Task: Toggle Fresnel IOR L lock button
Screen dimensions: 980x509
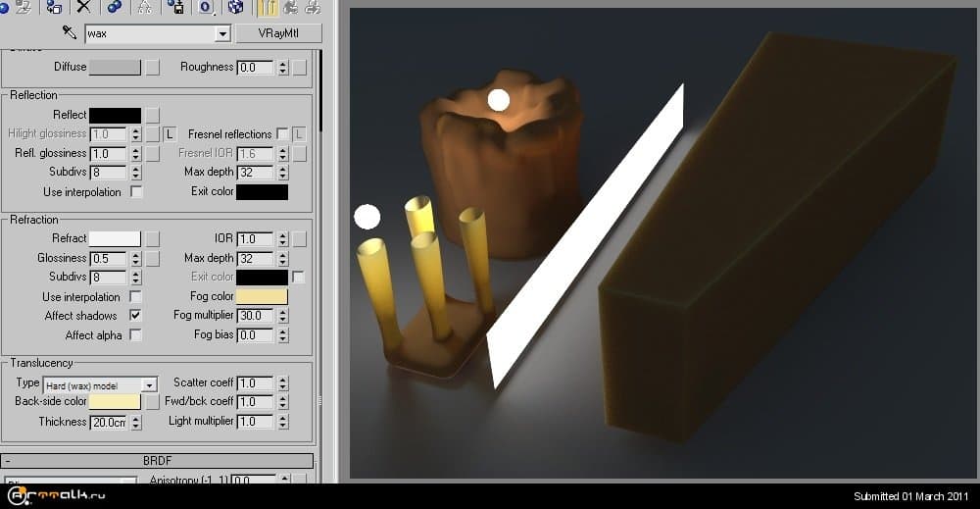Action: tap(299, 133)
